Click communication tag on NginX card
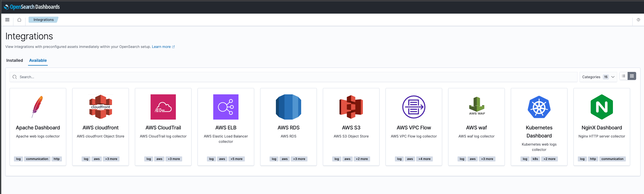Screen dimensions: 644x194 [612, 159]
